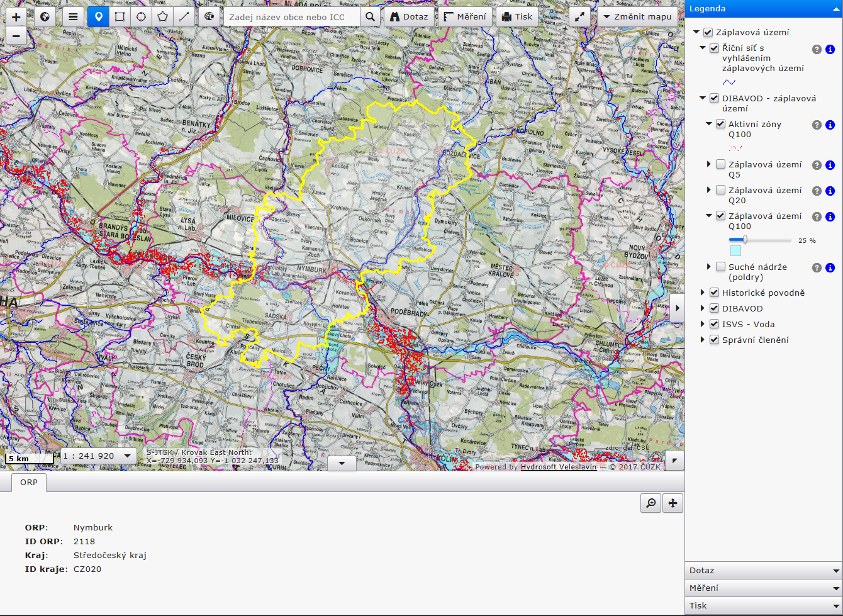
Task: Expand the Historické povodně node
Action: 703,293
